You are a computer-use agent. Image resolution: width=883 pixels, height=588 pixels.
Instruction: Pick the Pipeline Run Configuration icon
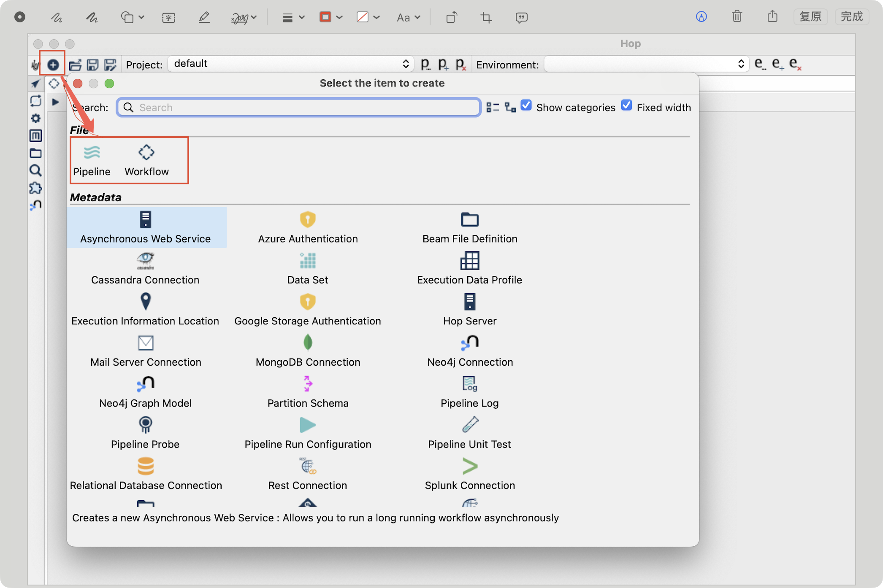(x=308, y=425)
